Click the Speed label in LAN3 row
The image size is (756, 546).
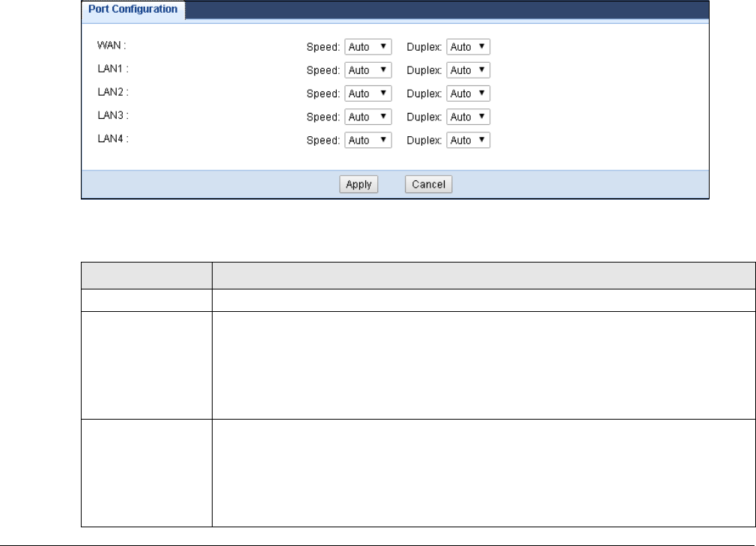(x=323, y=117)
